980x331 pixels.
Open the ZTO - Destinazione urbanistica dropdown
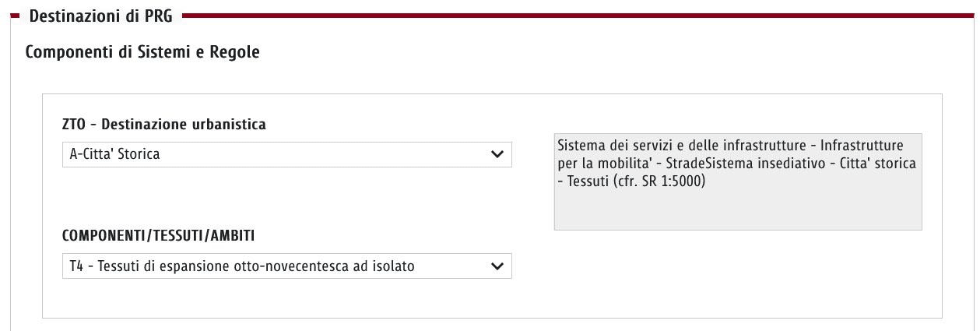286,154
